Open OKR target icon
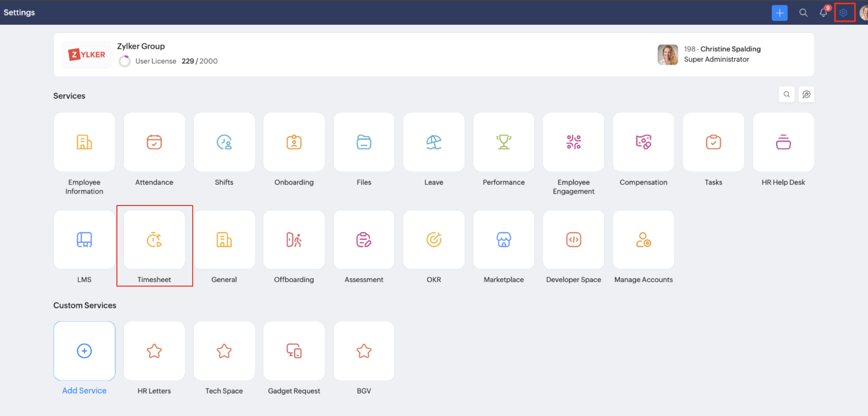 [434, 240]
